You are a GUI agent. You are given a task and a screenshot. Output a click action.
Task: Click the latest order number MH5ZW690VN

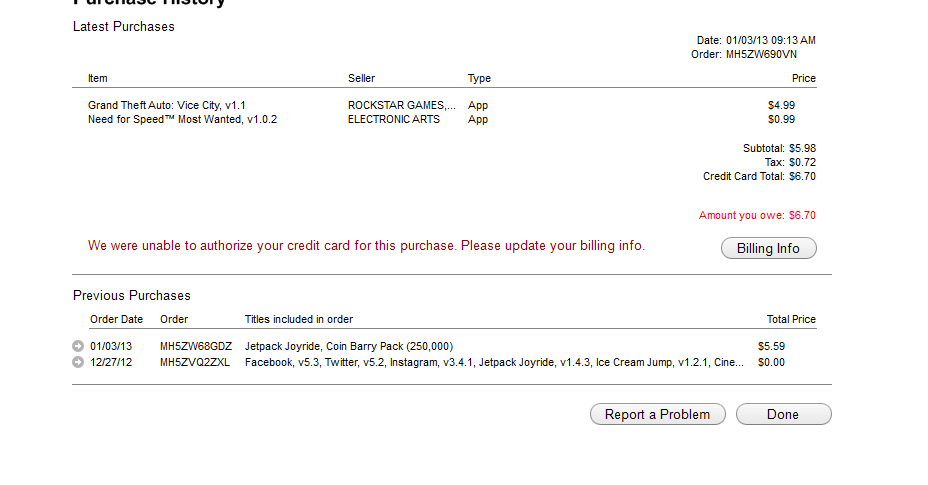[x=761, y=54]
